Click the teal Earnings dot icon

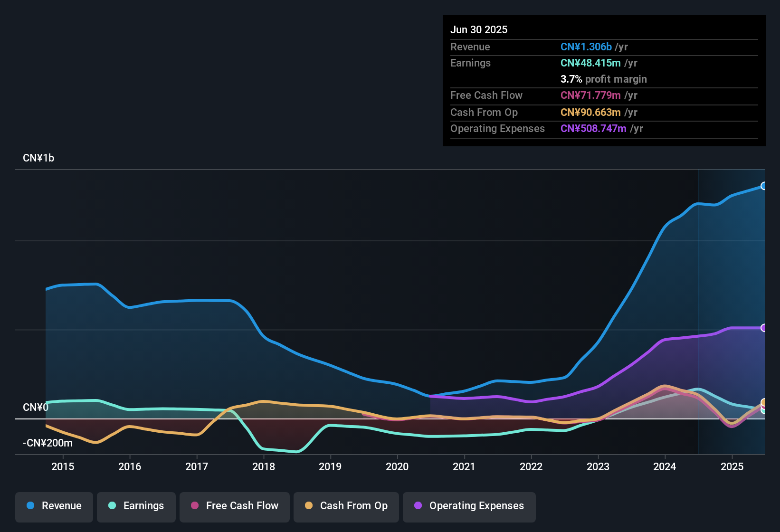[x=112, y=506]
